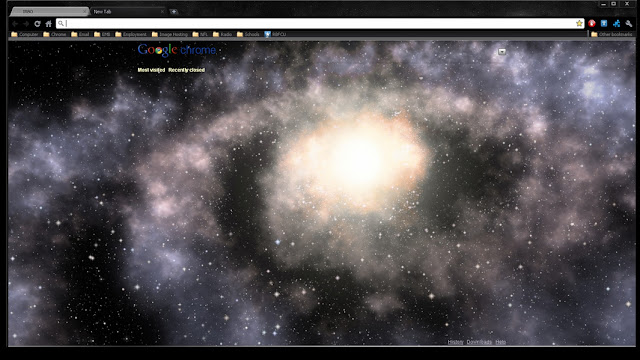This screenshot has width=640, height=360.
Task: Show the Recently closed section
Action: 187,70
